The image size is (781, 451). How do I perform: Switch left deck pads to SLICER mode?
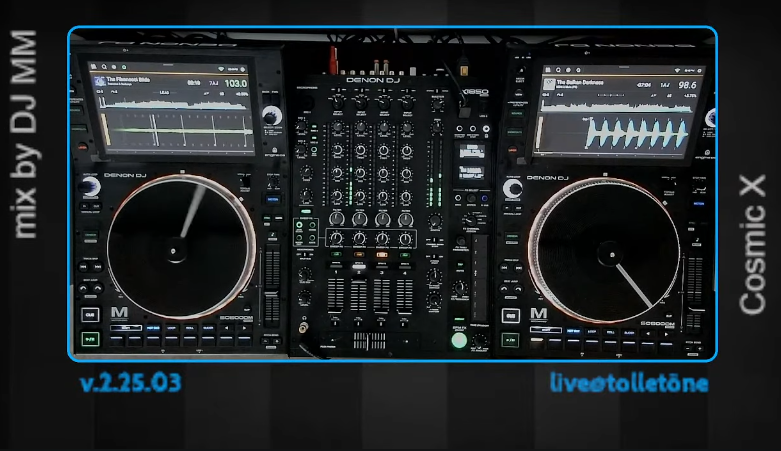pyautogui.click(x=208, y=328)
